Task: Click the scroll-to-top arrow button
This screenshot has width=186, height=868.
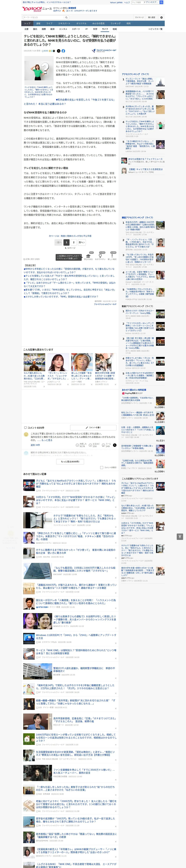Action: 180,536
